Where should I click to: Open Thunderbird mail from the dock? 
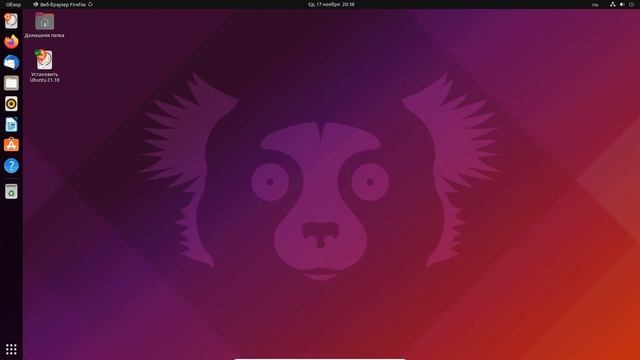tap(11, 62)
